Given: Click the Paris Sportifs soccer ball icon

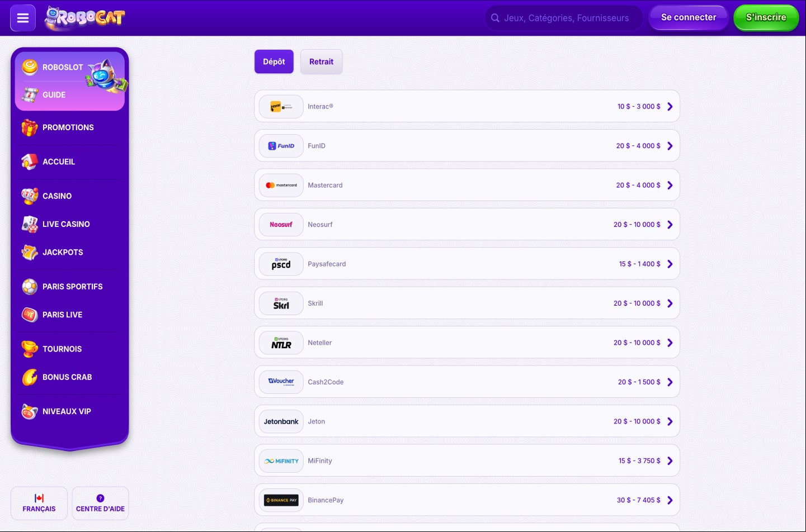Looking at the screenshot, I should point(30,287).
